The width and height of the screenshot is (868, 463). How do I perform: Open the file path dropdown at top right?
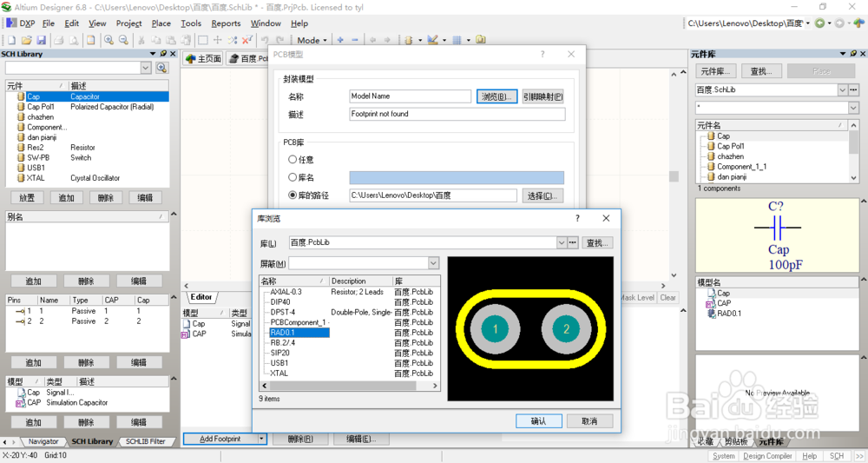[x=808, y=23]
